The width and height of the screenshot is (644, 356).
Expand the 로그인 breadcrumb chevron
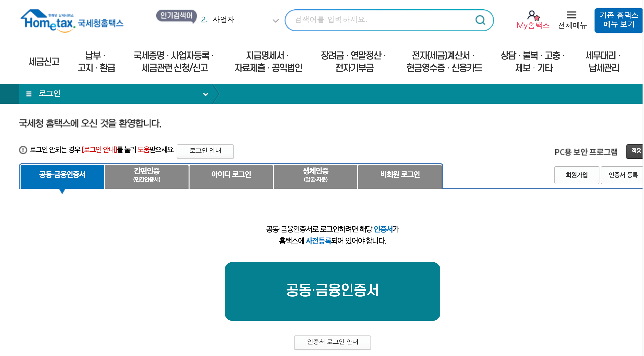click(205, 94)
